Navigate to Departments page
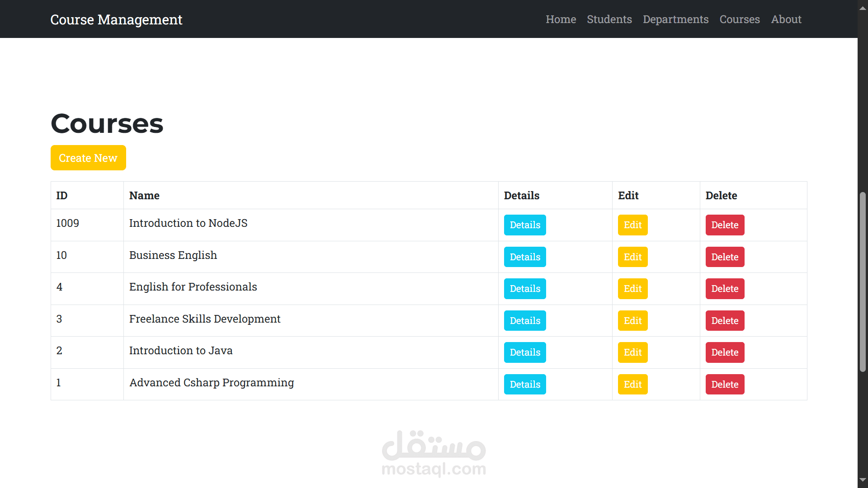 pos(675,19)
